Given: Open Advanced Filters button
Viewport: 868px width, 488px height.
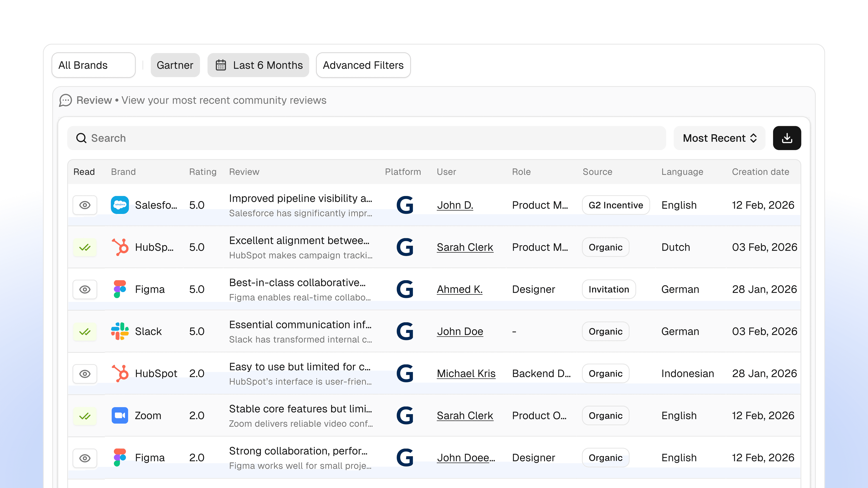Looking at the screenshot, I should [363, 65].
